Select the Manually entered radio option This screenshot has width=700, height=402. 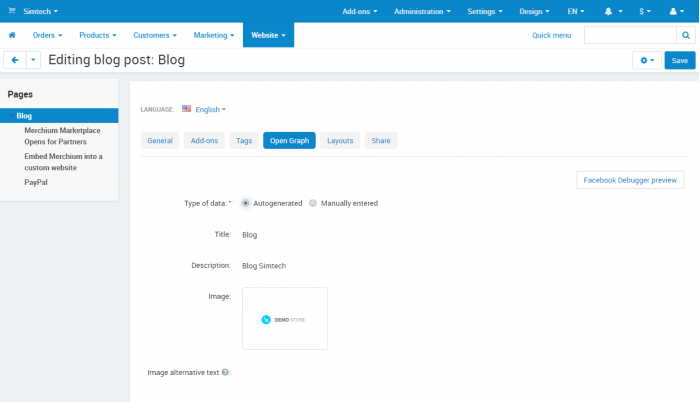click(x=313, y=203)
